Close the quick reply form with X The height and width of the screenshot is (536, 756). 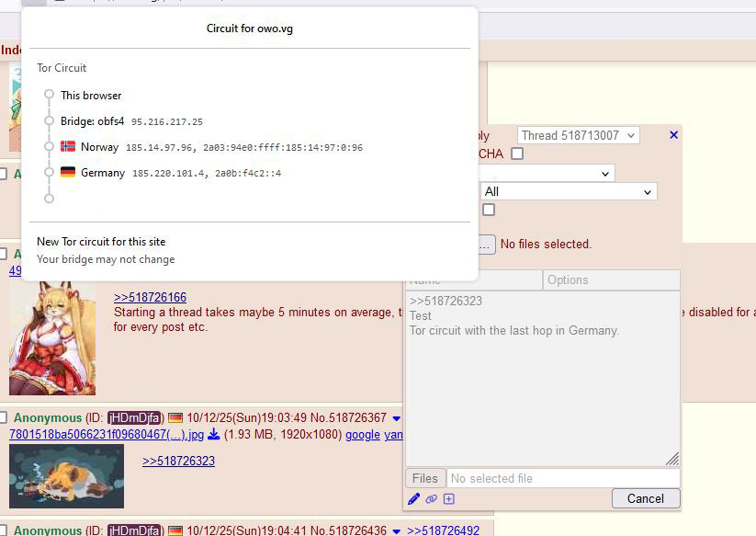674,135
